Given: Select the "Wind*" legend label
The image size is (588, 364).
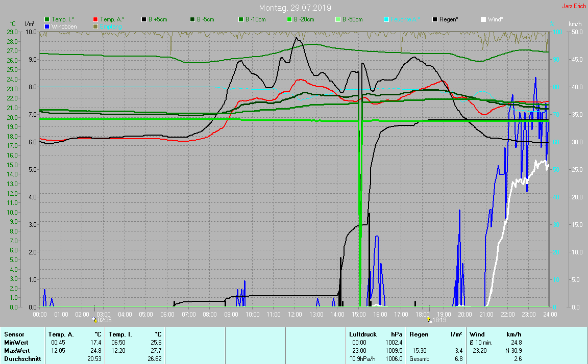Looking at the screenshot, I should [x=496, y=19].
